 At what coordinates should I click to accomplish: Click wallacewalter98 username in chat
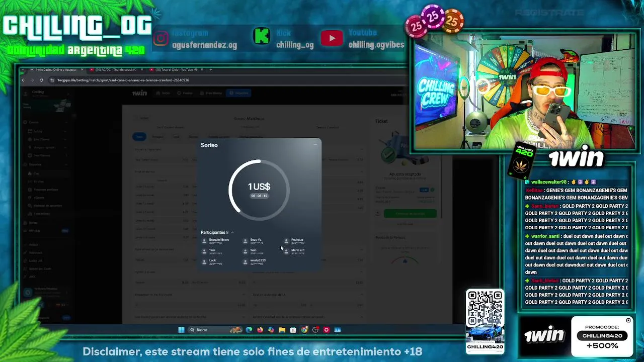548,182
